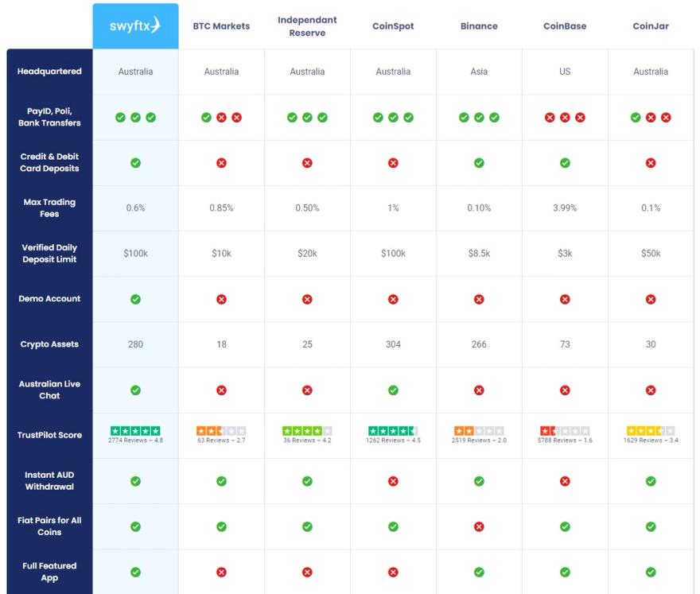
Task: Click Binance Full Featured App checkmark
Action: (479, 572)
